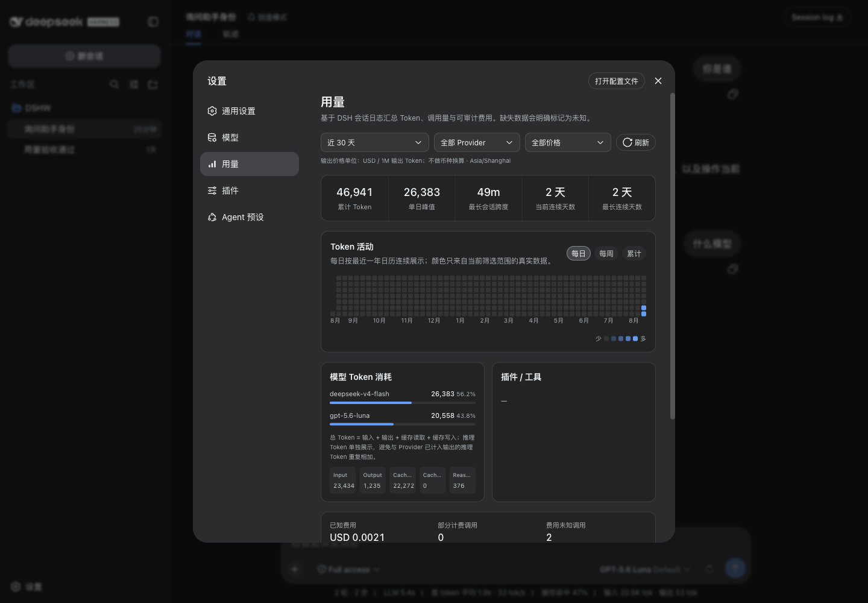
Task: Click the 49m 最长会话跨度 stat
Action: click(x=488, y=198)
